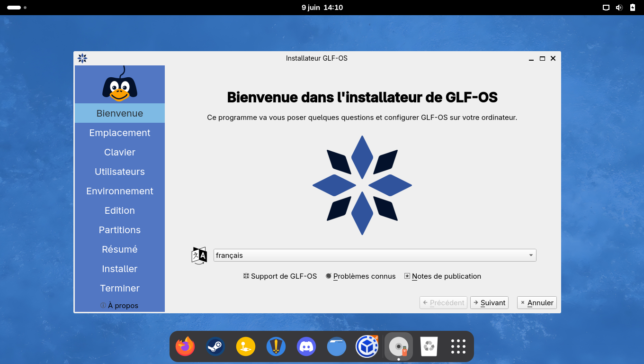Show the applications grid
The width and height of the screenshot is (644, 364).
(458, 346)
